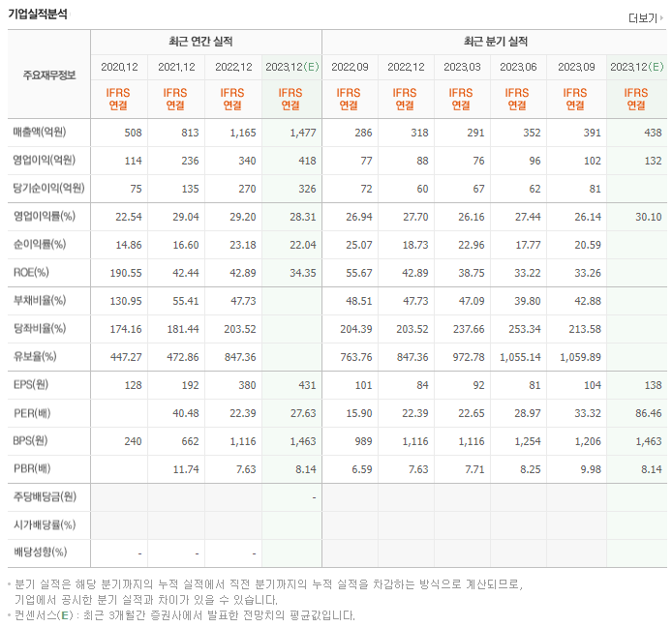Click the net income value 326
The width and height of the screenshot is (672, 627).
coord(307,189)
